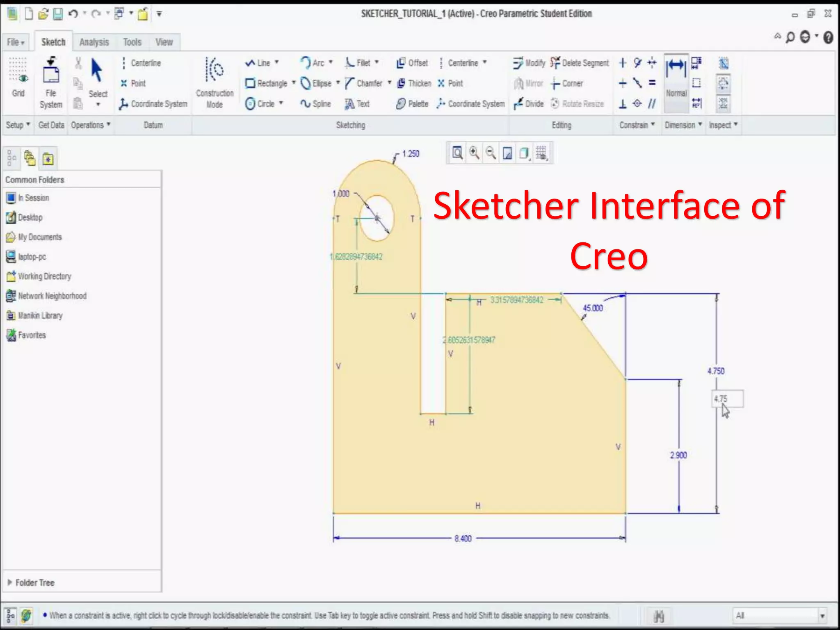Open In Session folder
The image size is (840, 630).
(27, 198)
